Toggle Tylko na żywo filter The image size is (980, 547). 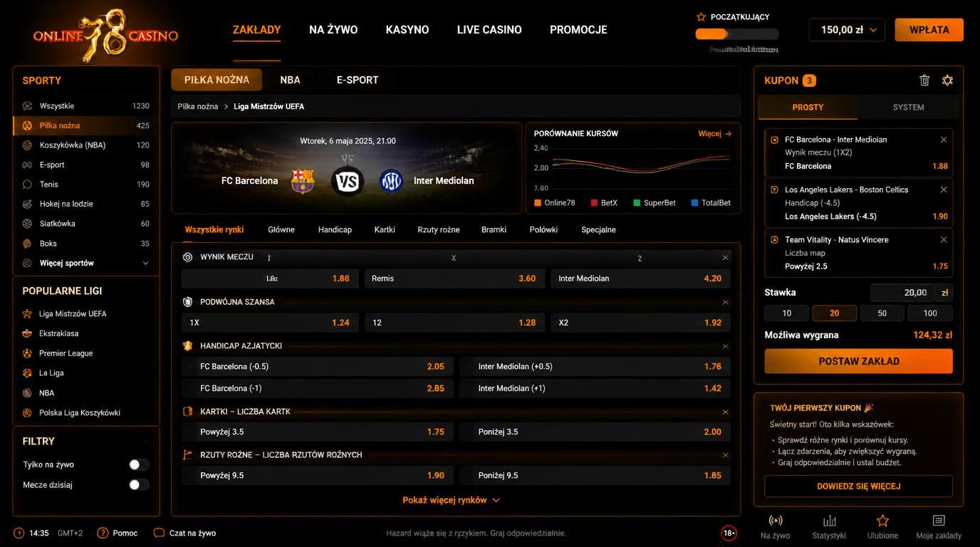[139, 464]
